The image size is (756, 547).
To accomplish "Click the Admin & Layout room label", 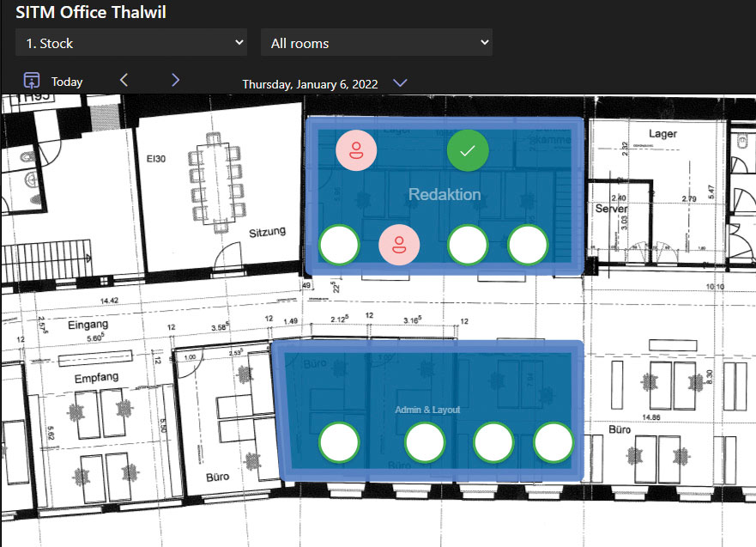I will tap(427, 410).
